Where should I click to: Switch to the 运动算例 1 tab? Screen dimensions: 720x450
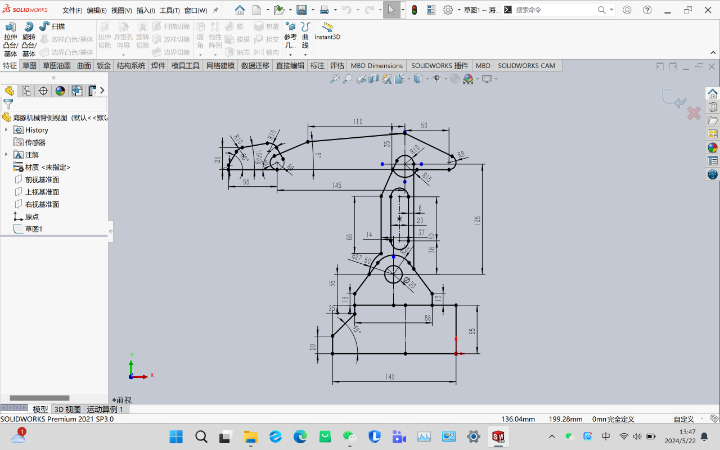[105, 409]
